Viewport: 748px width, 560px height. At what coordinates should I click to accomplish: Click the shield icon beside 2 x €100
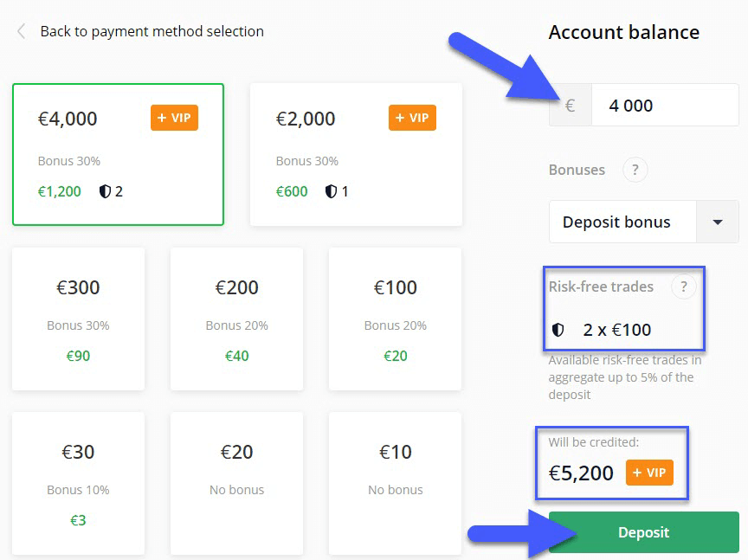558,330
